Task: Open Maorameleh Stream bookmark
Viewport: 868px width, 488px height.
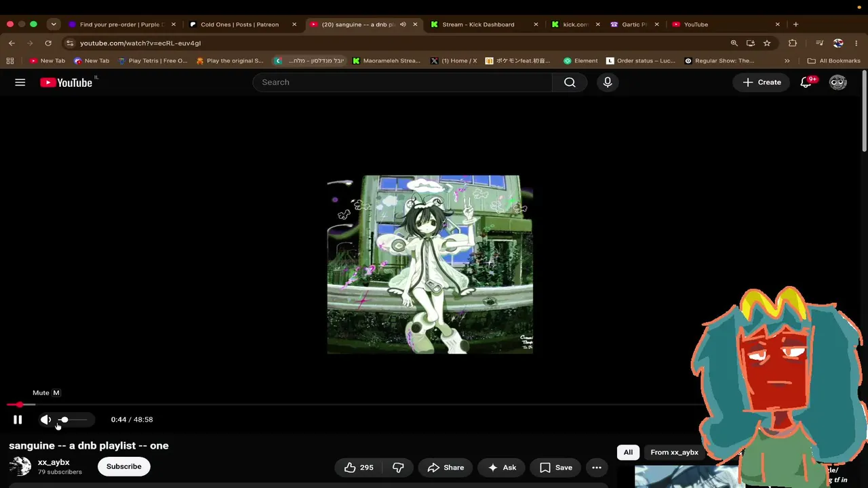Action: coord(387,60)
